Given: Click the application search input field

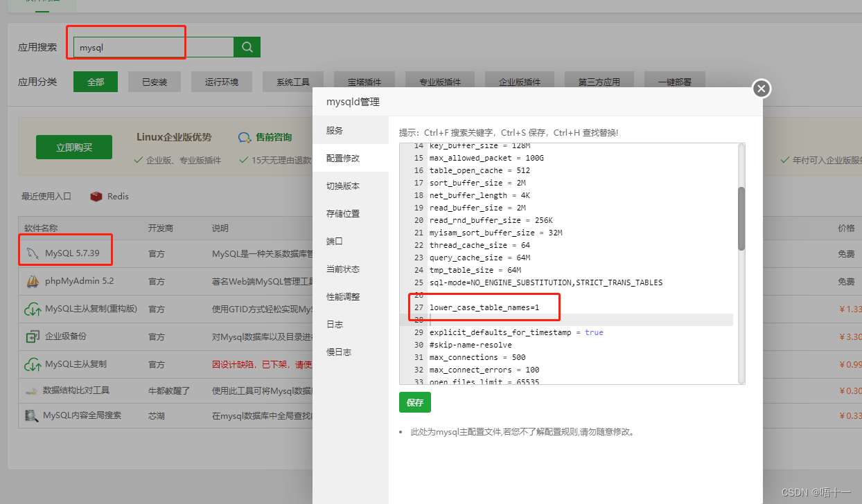Looking at the screenshot, I should click(x=153, y=47).
